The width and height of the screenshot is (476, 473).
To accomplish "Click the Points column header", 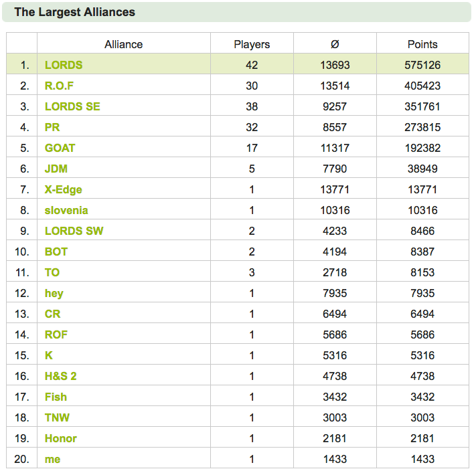I will 422,45.
